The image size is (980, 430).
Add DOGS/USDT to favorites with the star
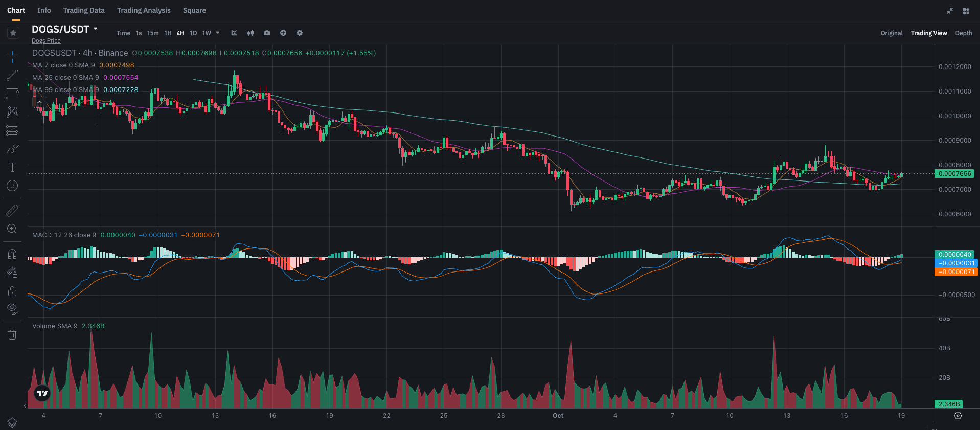13,33
